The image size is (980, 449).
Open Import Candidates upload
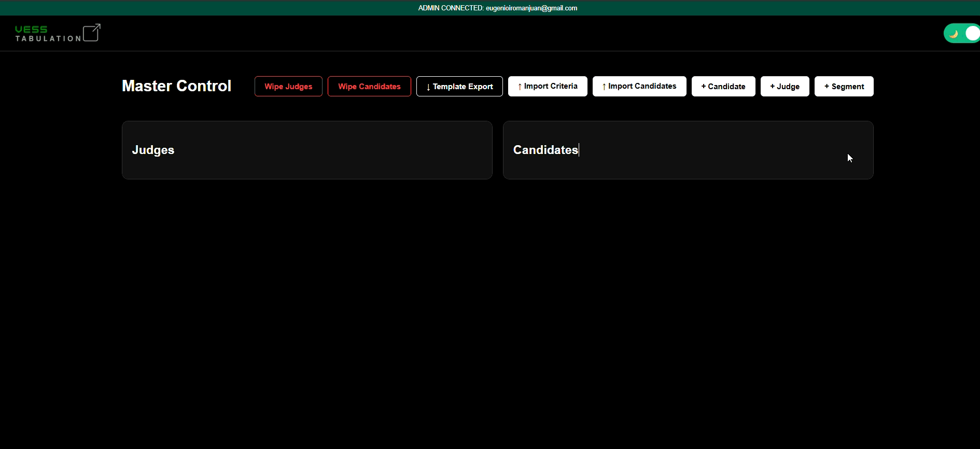[x=639, y=87]
